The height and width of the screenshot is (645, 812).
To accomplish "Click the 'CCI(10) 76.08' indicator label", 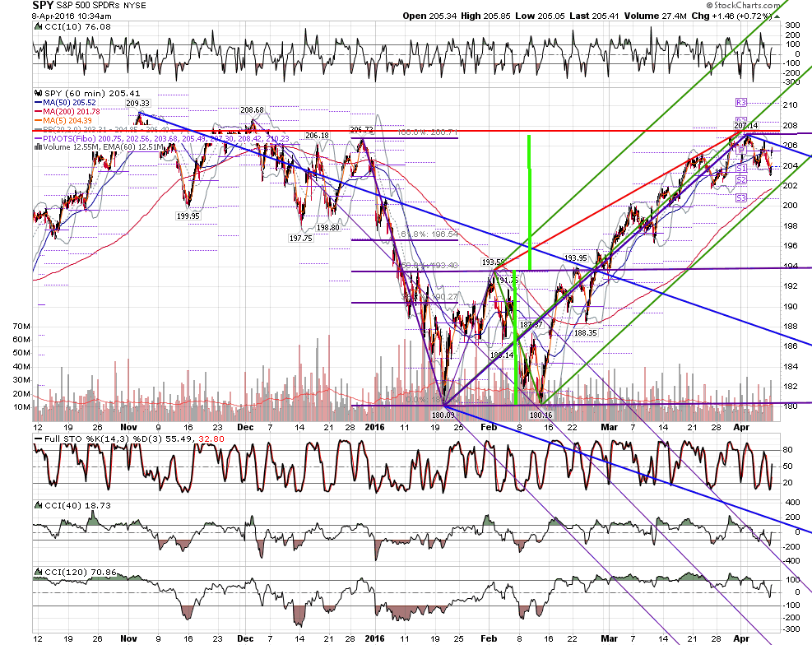I will coord(77,27).
